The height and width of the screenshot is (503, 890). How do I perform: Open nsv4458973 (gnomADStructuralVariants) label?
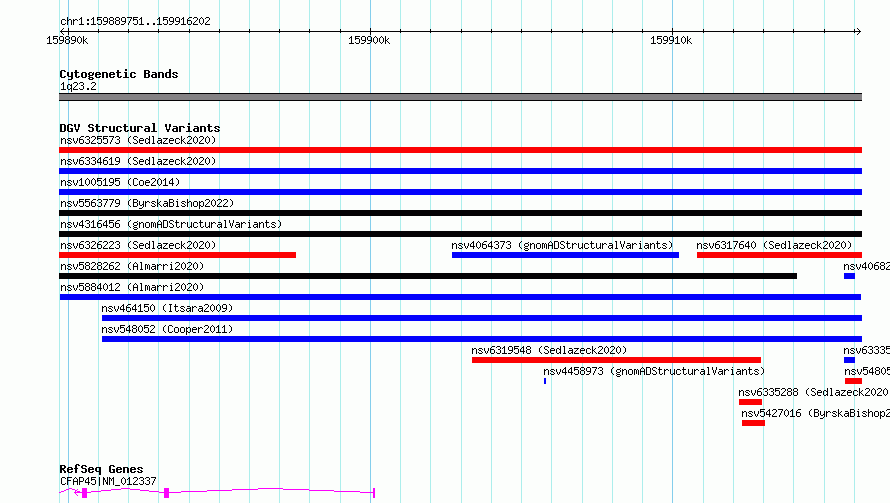click(654, 371)
